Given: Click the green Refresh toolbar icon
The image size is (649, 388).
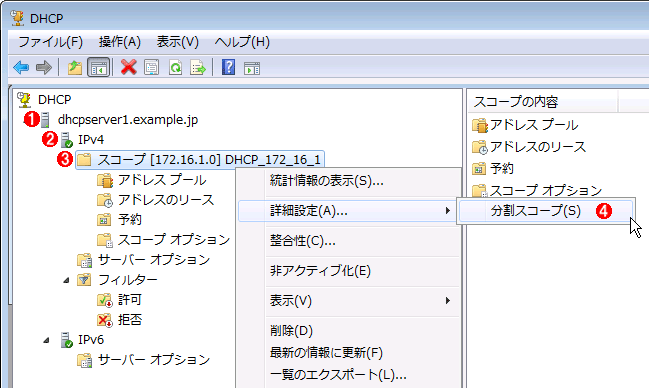Looking at the screenshot, I should tap(175, 67).
